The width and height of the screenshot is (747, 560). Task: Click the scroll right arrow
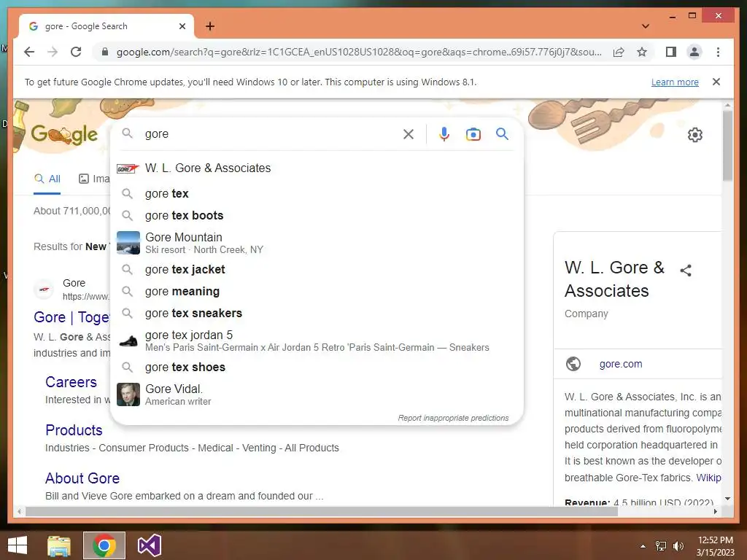[715, 511]
